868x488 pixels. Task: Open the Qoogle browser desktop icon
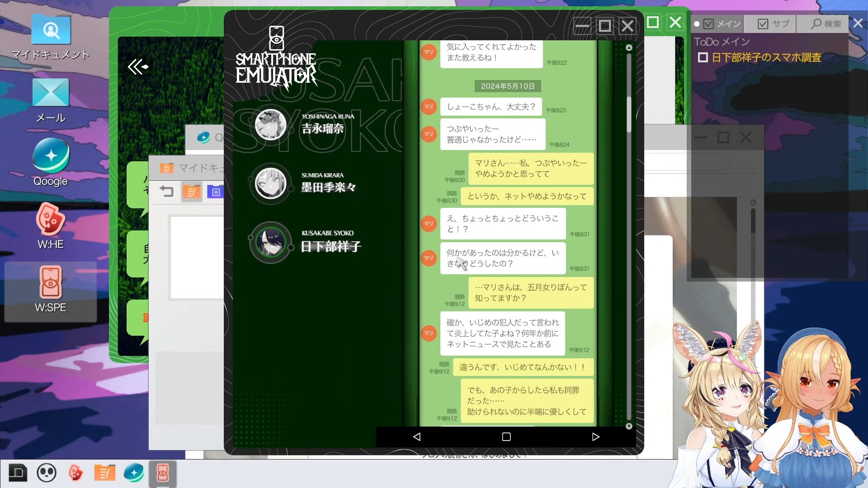tap(51, 163)
